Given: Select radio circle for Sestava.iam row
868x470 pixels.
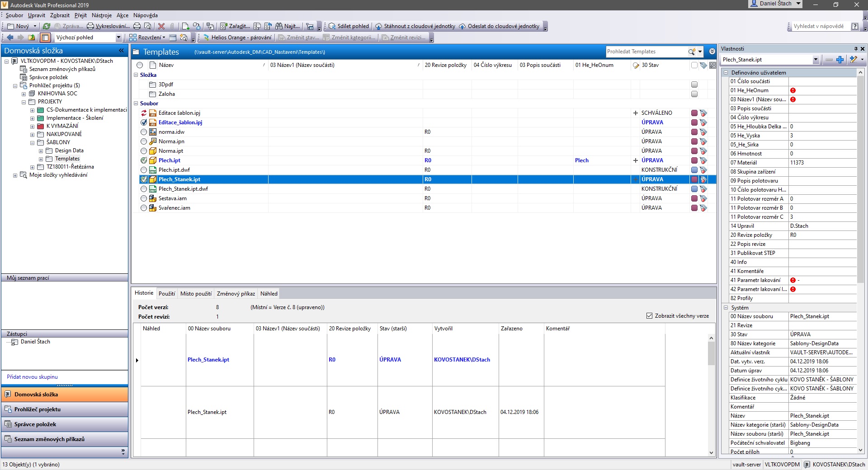Looking at the screenshot, I should click(144, 198).
